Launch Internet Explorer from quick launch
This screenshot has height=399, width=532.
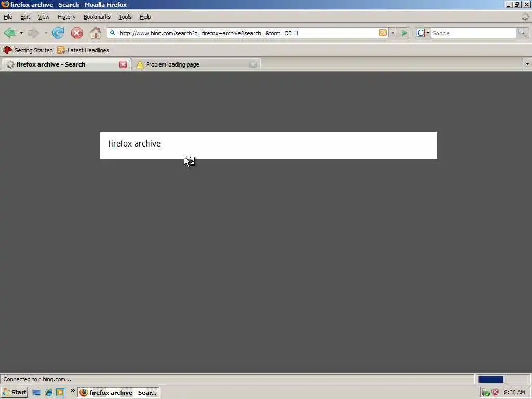[48, 393]
